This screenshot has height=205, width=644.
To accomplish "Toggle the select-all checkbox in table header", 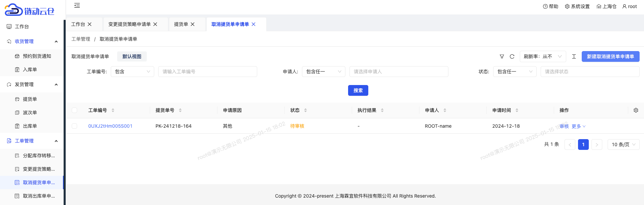I will [74, 110].
